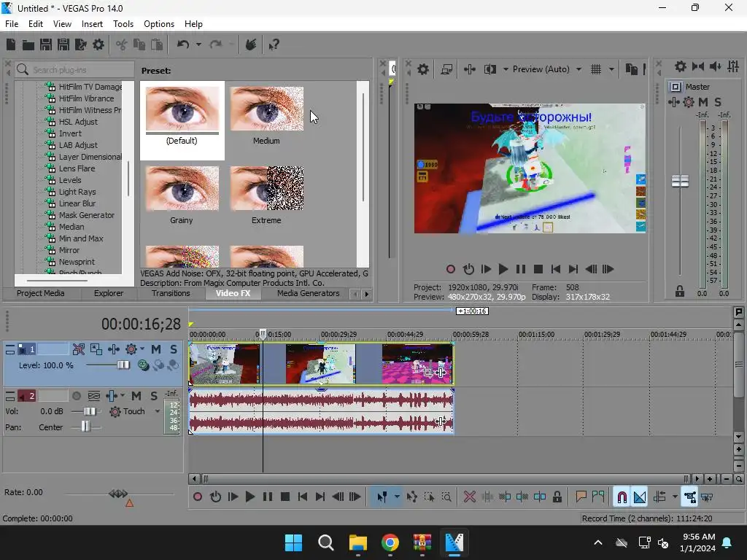Viewport: 747px width, 560px height.
Task: Switch to Media Generators tab
Action: [x=309, y=293]
